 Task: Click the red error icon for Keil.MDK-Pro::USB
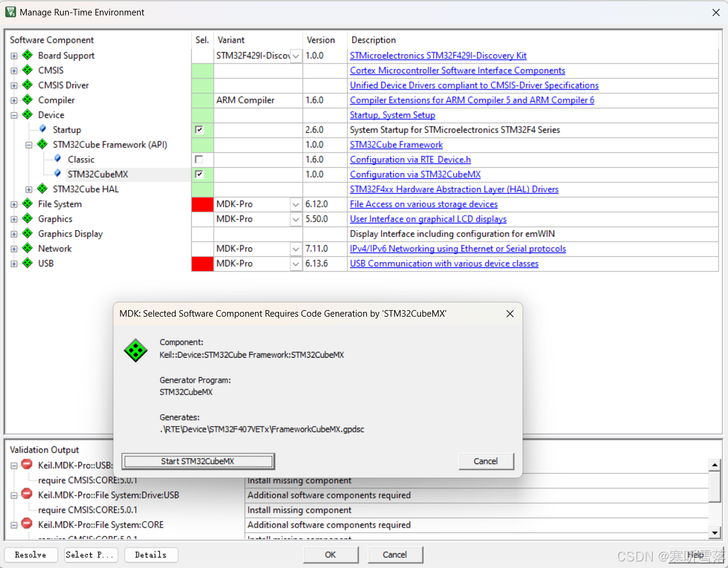click(27, 465)
